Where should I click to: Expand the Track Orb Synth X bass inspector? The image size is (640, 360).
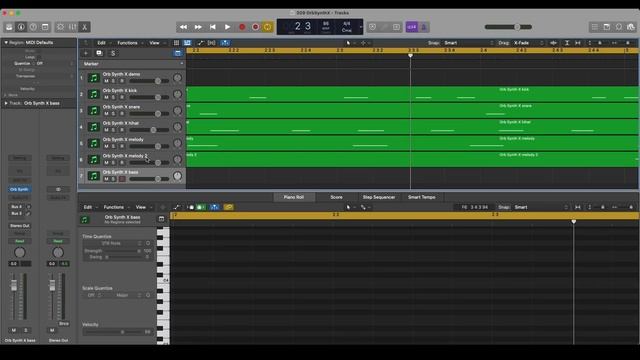6,103
